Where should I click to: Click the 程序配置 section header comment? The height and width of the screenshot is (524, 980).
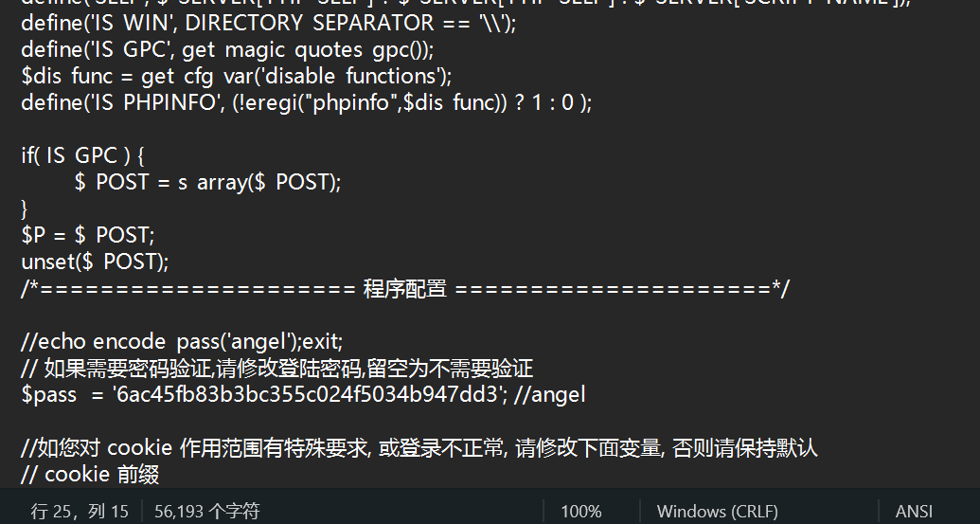pyautogui.click(x=404, y=288)
